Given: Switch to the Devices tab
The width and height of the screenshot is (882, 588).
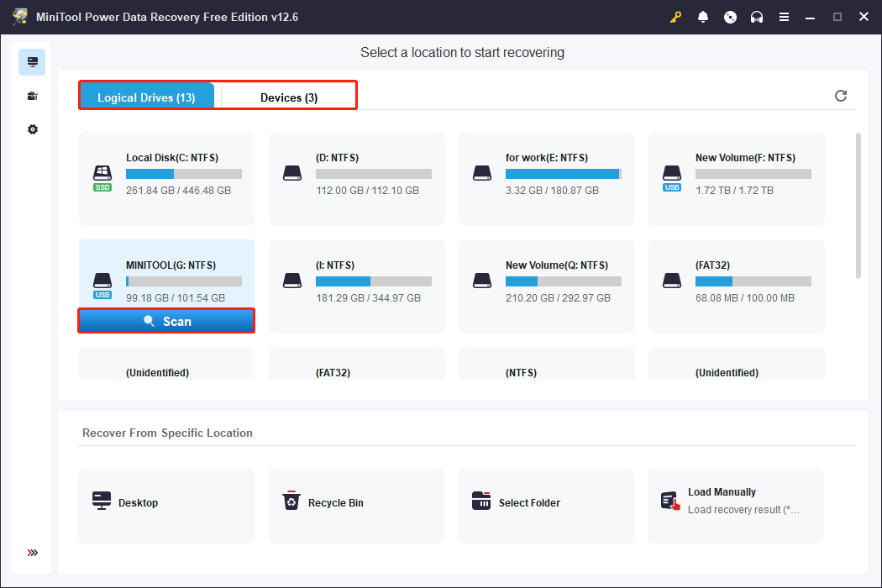Looking at the screenshot, I should click(x=286, y=97).
